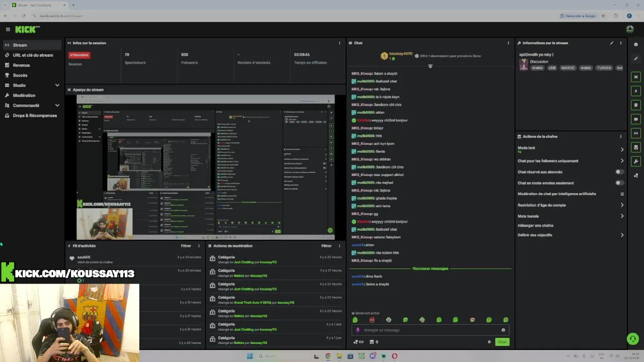This screenshot has height=362, width=644.
Task: Open three-dot menu of Fil d'activités
Action: pos(199,246)
